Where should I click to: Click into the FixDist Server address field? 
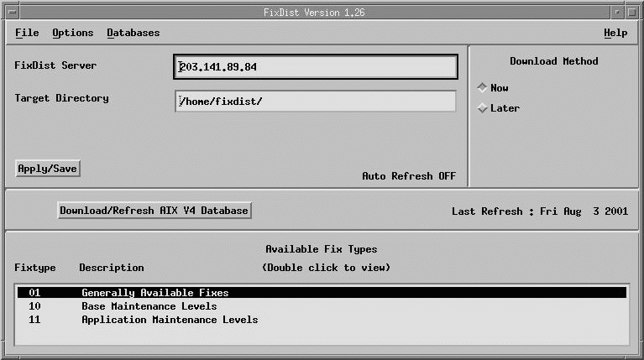click(x=316, y=67)
